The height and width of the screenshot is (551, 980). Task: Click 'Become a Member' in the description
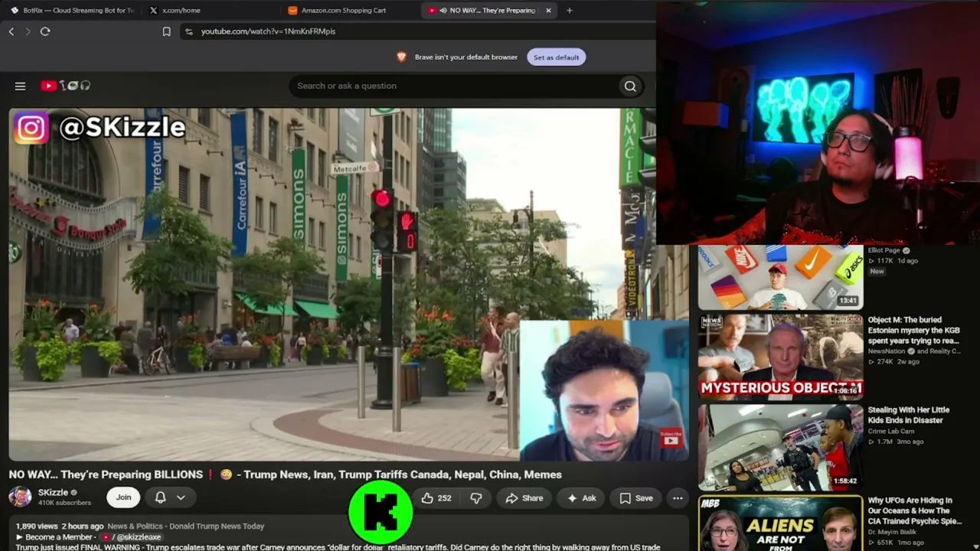(x=59, y=537)
